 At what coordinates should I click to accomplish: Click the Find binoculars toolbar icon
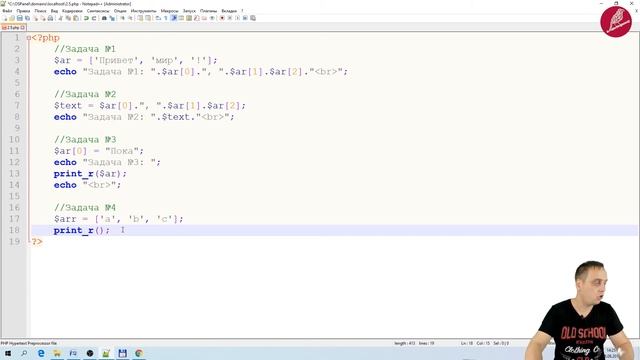[104, 18]
